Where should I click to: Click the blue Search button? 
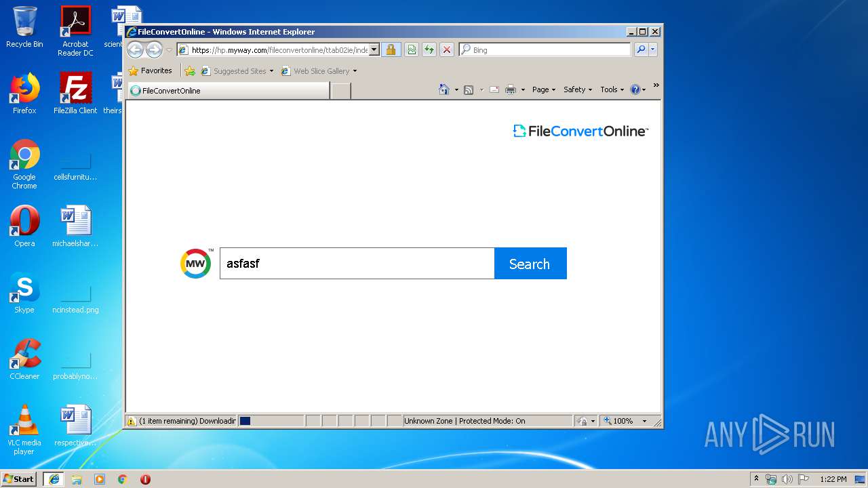(x=530, y=263)
